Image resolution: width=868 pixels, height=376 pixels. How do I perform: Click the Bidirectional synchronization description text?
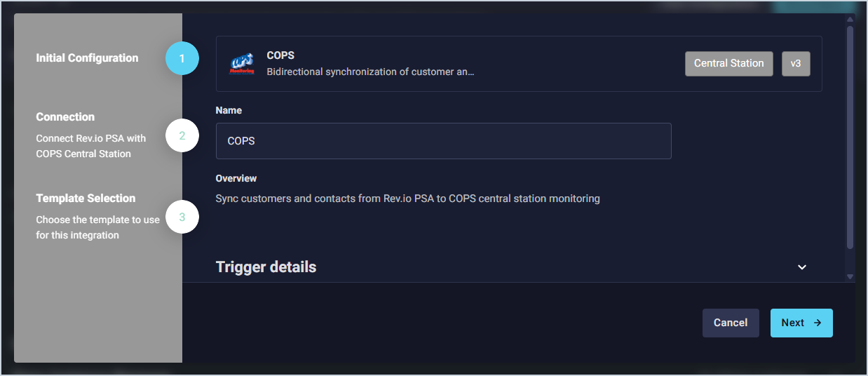[370, 72]
